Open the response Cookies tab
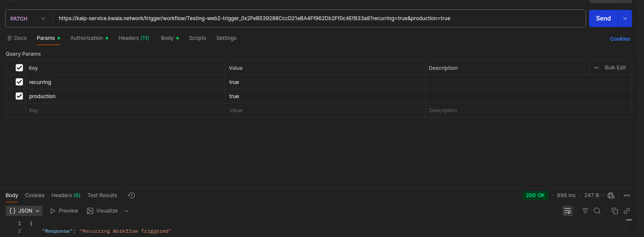Viewport: 644px width, 237px height. click(35, 195)
